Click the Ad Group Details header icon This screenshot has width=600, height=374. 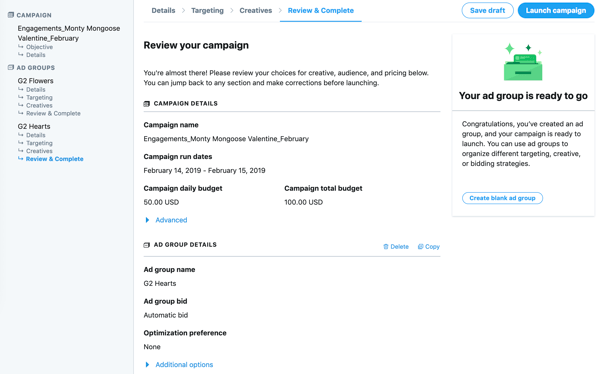pyautogui.click(x=147, y=245)
